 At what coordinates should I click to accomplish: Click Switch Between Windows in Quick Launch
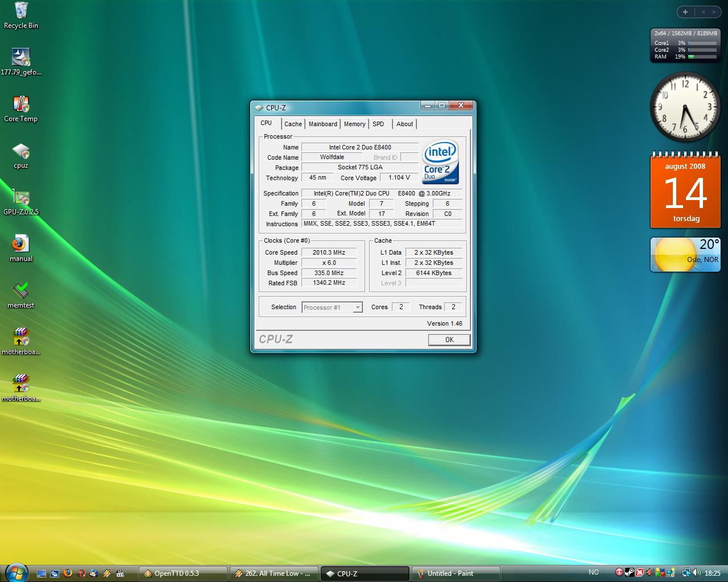[x=55, y=573]
